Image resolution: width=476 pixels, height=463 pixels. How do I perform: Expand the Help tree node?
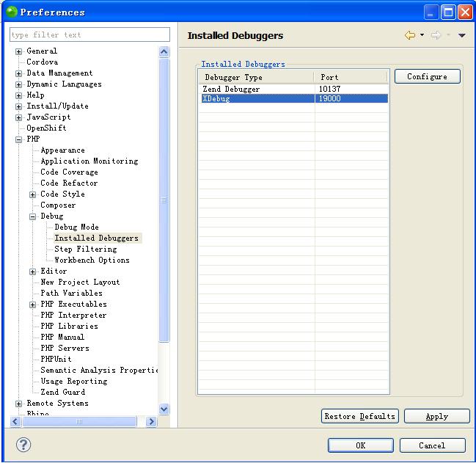pyautogui.click(x=18, y=95)
